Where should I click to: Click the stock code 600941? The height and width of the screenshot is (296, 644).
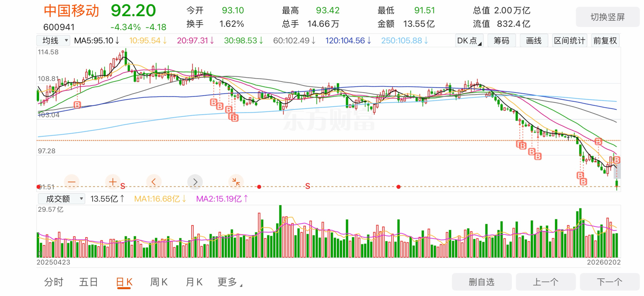59,27
